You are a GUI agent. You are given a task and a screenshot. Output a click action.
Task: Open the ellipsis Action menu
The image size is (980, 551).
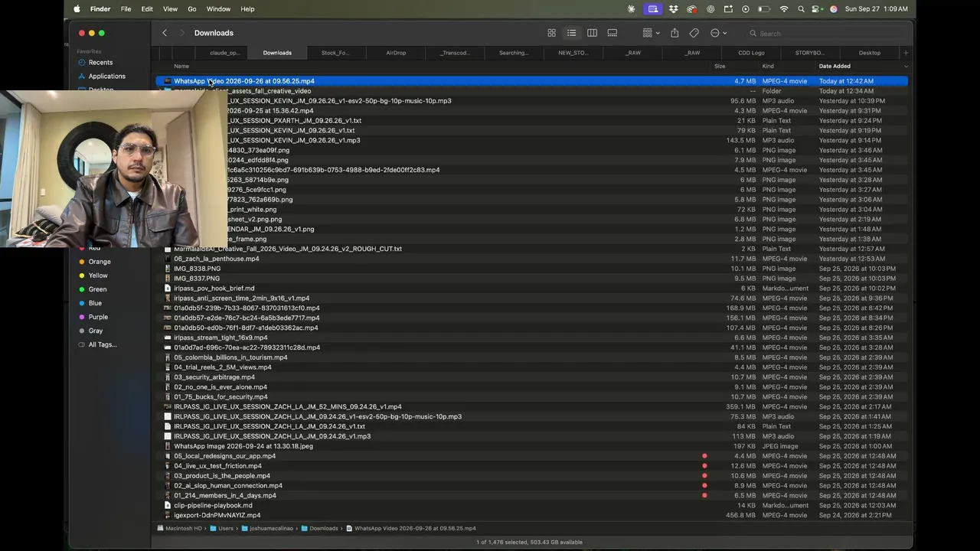718,33
